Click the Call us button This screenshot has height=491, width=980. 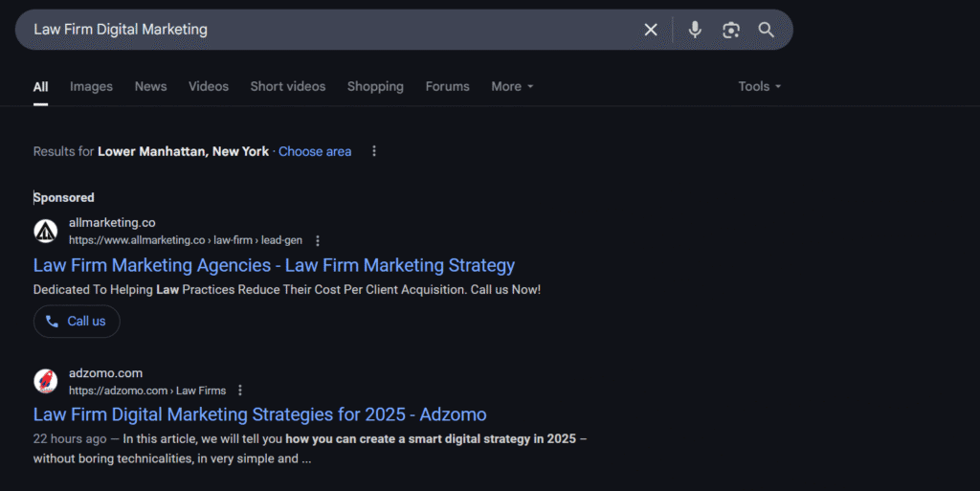(x=77, y=321)
